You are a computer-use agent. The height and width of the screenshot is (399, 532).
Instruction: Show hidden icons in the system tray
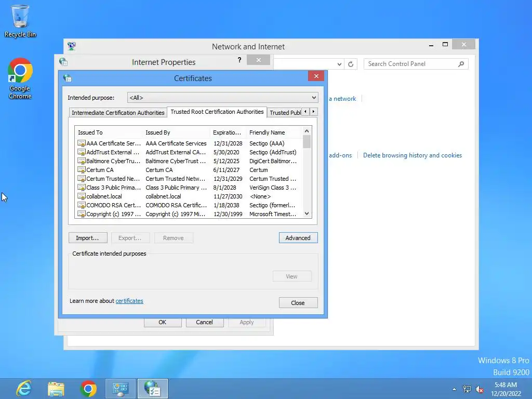click(x=454, y=389)
